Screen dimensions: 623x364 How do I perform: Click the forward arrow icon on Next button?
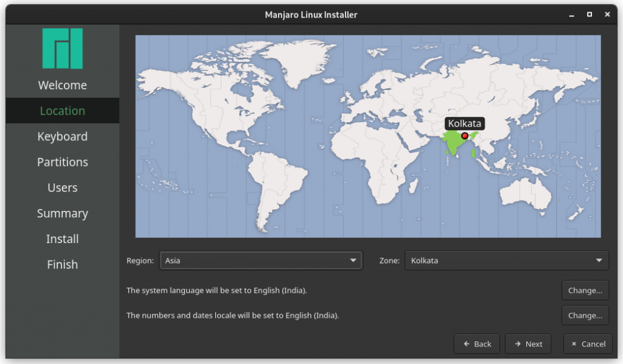point(518,343)
